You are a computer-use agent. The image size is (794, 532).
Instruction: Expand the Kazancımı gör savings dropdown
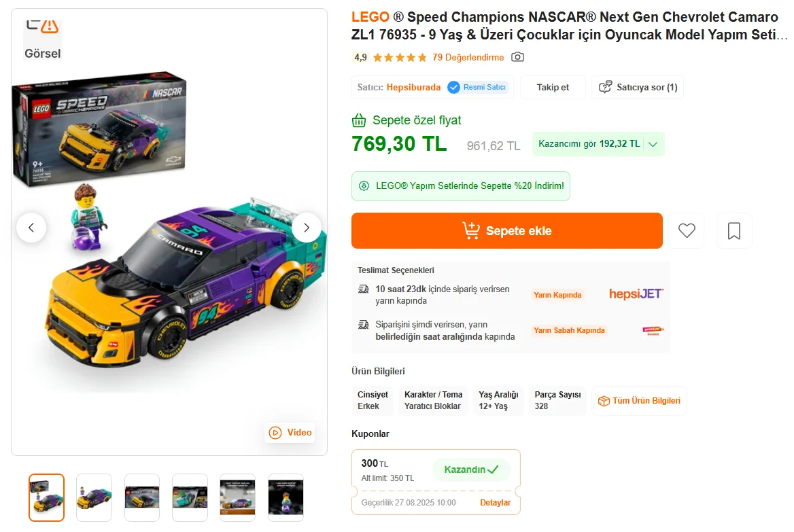point(598,144)
